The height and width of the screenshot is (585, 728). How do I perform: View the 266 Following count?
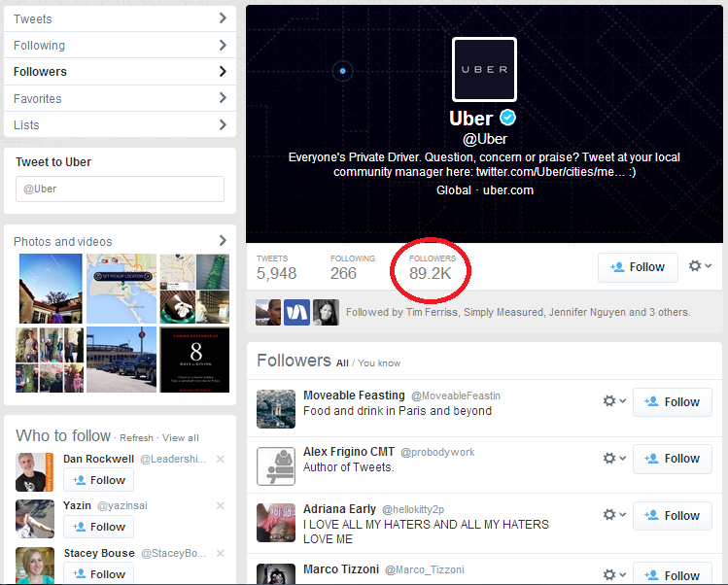353,268
